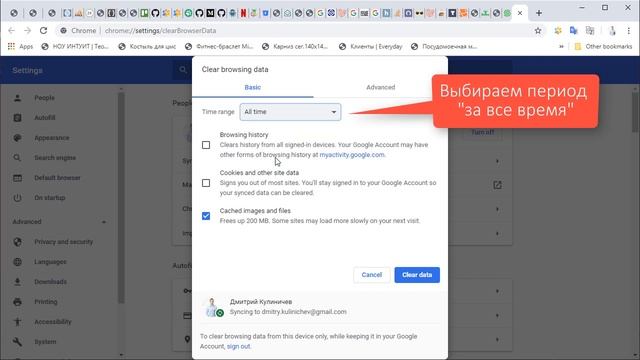Viewport: 640px width, 360px height.
Task: Open Downloads section in sidebar
Action: pos(50,282)
